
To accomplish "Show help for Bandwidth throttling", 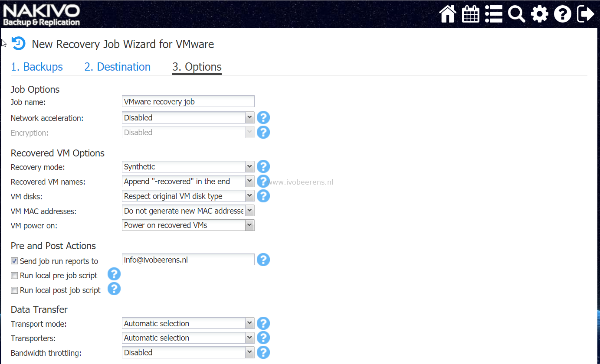I will 263,352.
